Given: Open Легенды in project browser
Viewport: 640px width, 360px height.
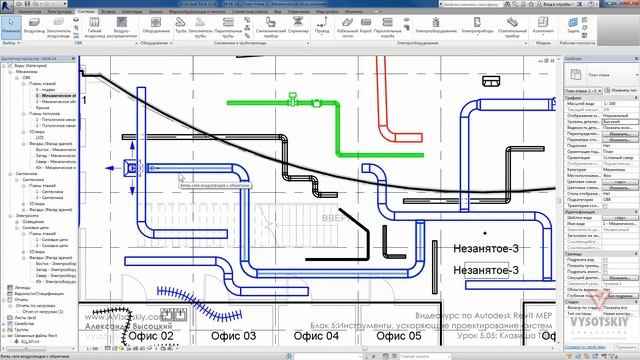Looking at the screenshot, I should pos(22,288).
